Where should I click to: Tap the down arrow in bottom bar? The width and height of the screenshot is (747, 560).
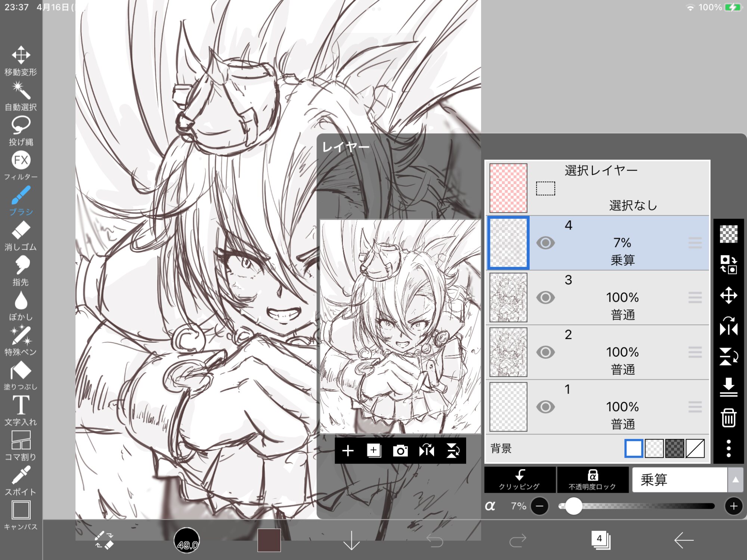351,540
